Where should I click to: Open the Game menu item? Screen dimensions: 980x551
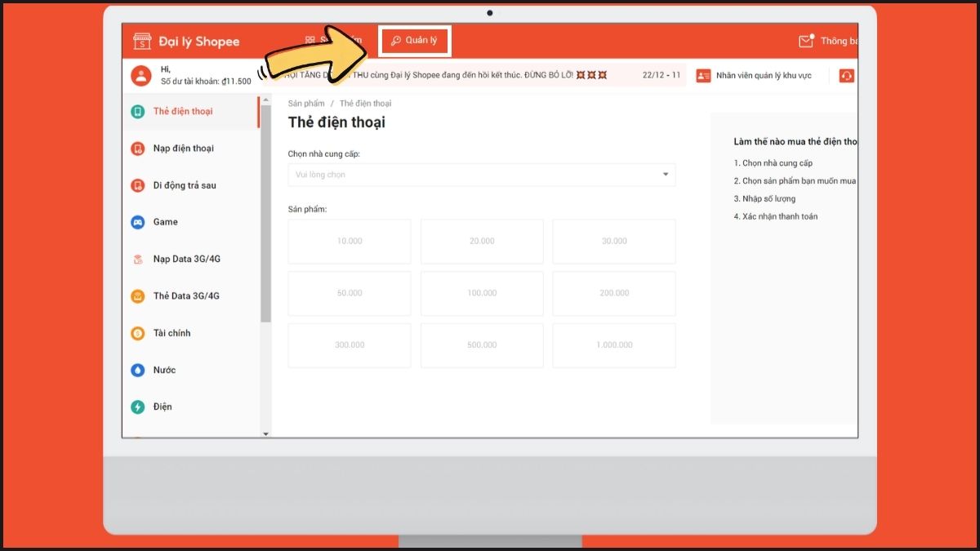coord(191,222)
